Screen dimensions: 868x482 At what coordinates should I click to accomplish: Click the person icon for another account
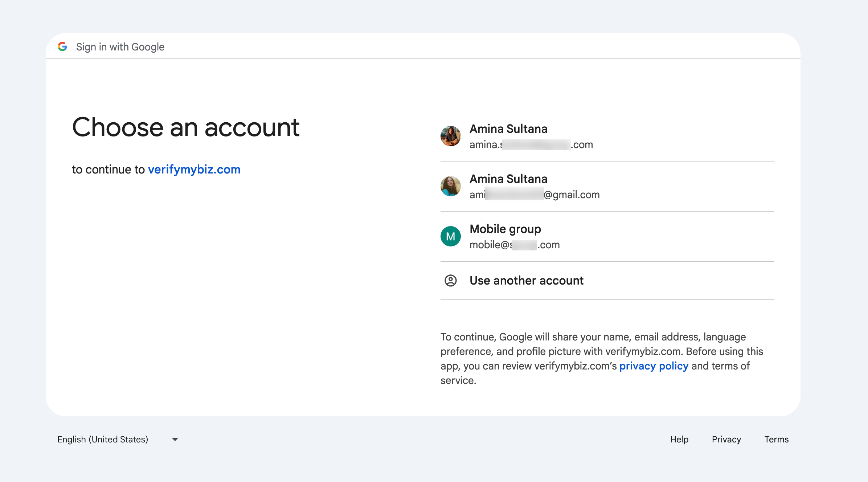pos(450,281)
